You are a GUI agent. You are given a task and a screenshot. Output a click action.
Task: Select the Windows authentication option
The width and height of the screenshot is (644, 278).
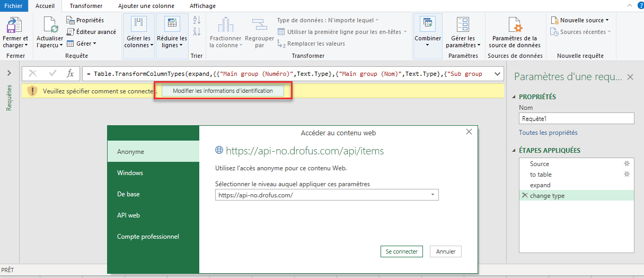point(130,173)
